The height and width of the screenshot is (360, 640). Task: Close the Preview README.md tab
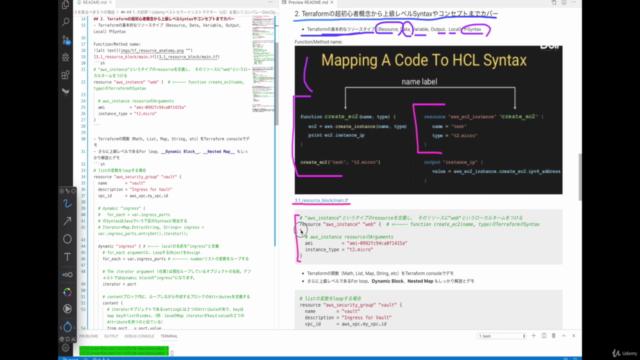[x=332, y=2]
